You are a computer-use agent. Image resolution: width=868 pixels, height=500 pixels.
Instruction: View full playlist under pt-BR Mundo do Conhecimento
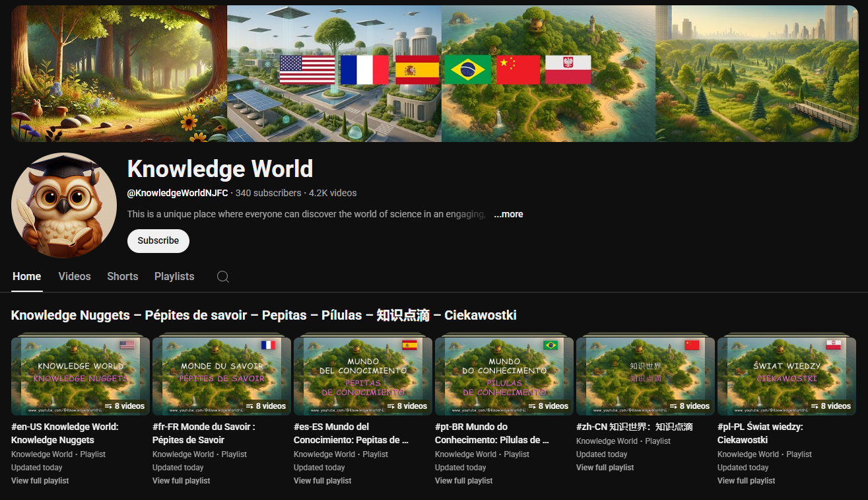coord(464,481)
